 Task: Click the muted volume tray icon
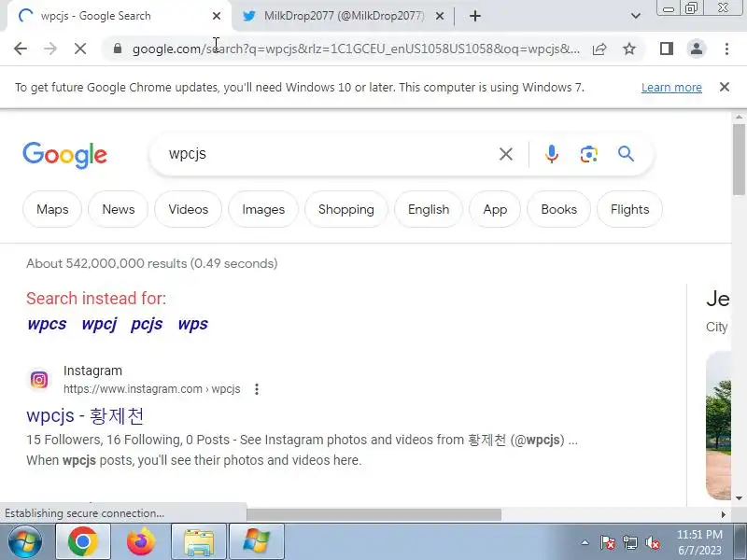tap(652, 542)
